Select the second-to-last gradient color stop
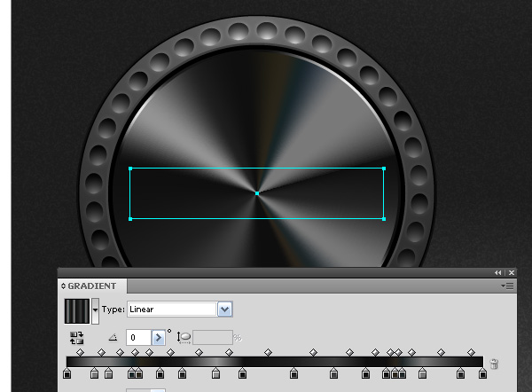532x392 pixels. click(460, 373)
